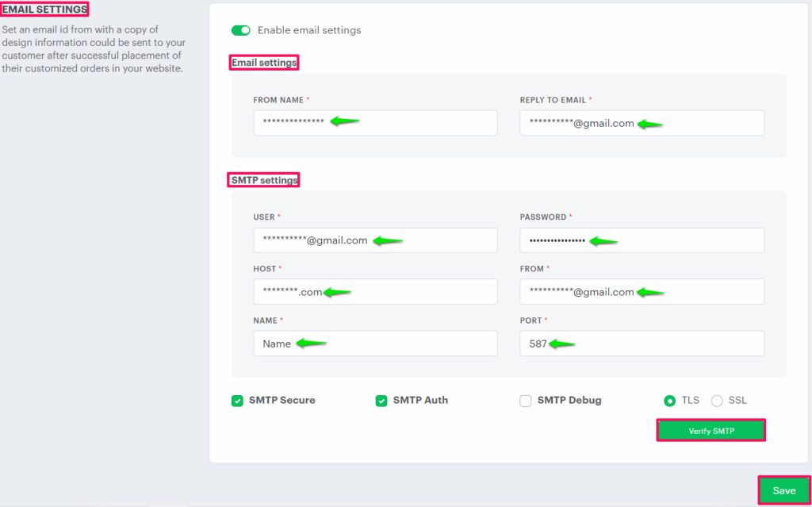Focus the NAME text field

[375, 344]
